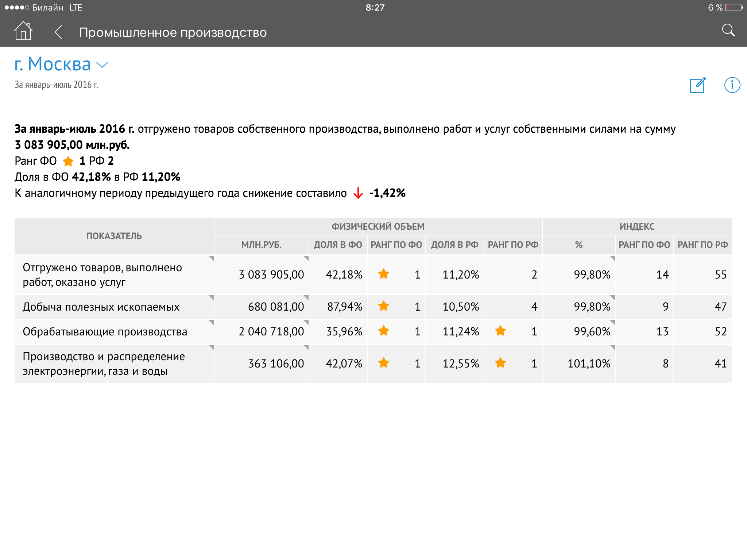Image resolution: width=747 pixels, height=560 pixels.
Task: Tap Добыча полезных ископаемых ФО rank star
Action: (383, 306)
